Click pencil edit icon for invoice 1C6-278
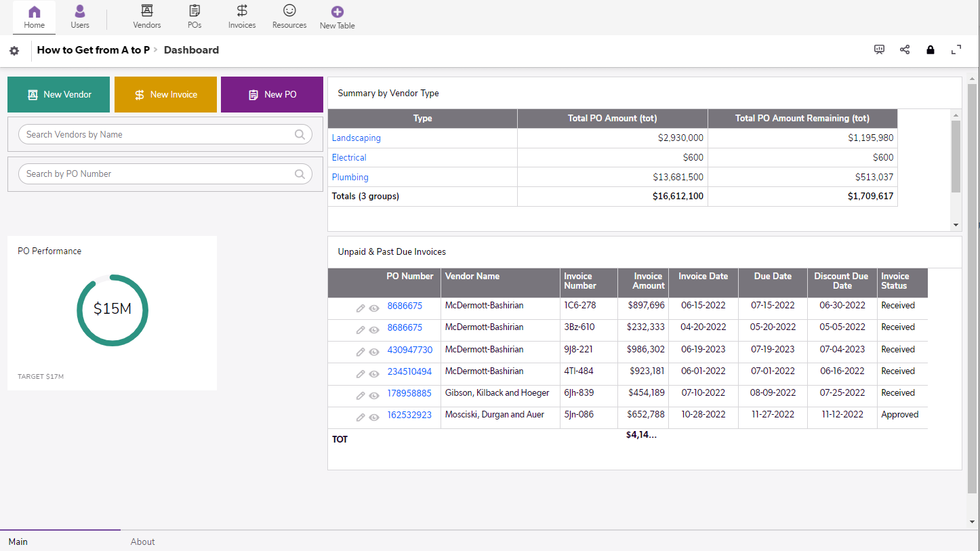Image resolution: width=980 pixels, height=551 pixels. [x=361, y=308]
